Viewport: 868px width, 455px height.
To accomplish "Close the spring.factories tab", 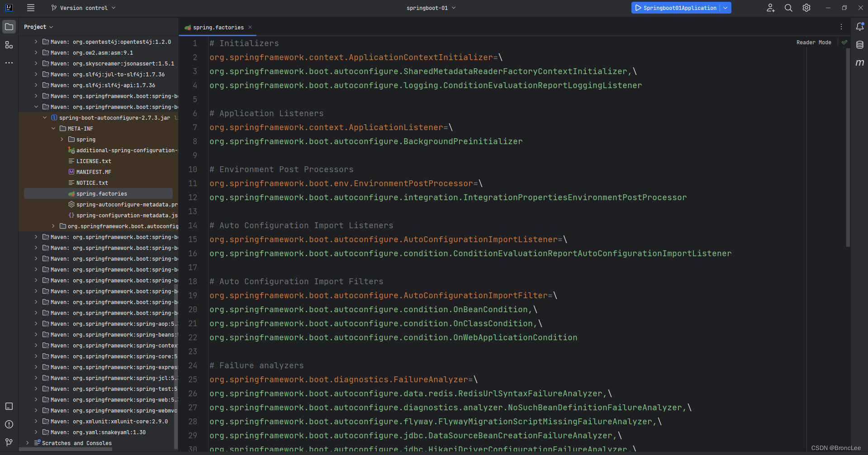I will tap(250, 27).
